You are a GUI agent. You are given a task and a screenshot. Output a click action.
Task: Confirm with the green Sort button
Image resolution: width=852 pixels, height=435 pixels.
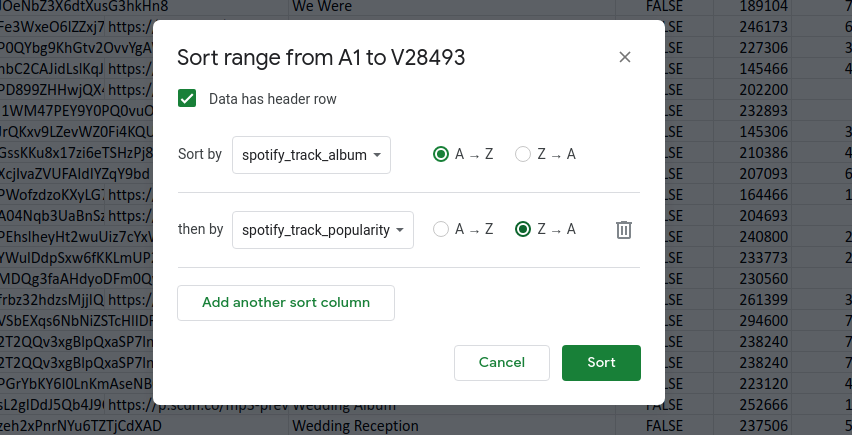[601, 362]
